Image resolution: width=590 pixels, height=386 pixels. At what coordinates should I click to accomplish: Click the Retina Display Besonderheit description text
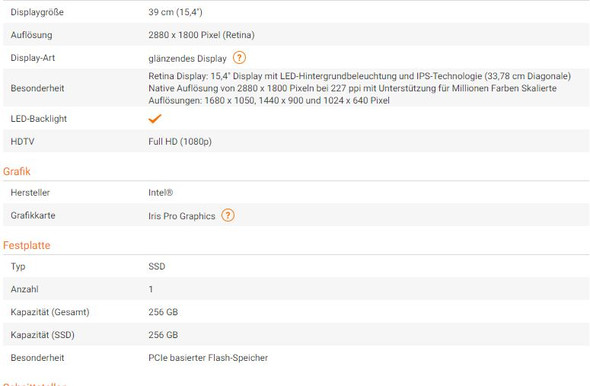[359, 88]
